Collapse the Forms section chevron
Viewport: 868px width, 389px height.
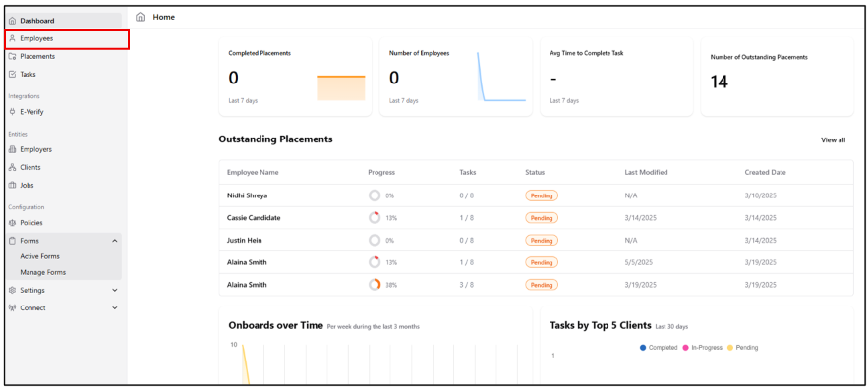115,241
